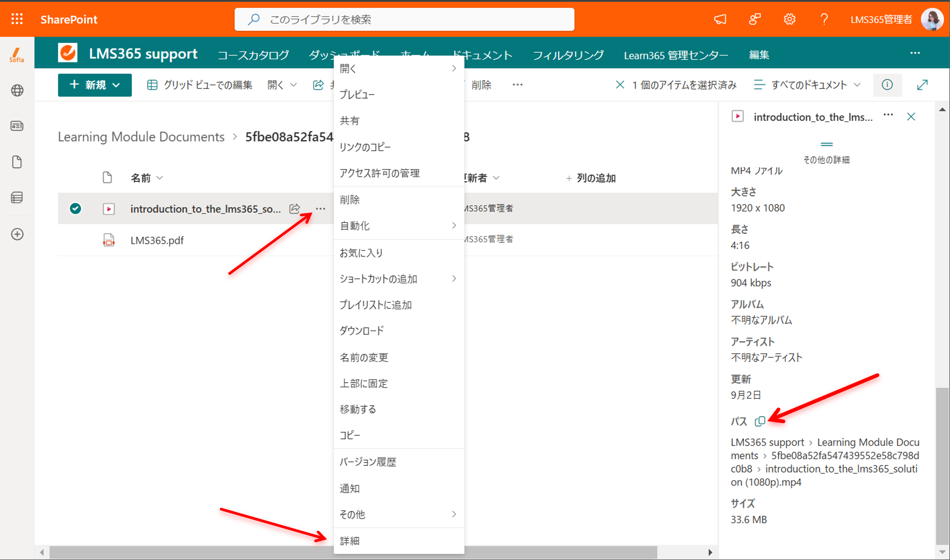Open the globe icon in left rail
The height and width of the screenshot is (560, 950).
(17, 90)
